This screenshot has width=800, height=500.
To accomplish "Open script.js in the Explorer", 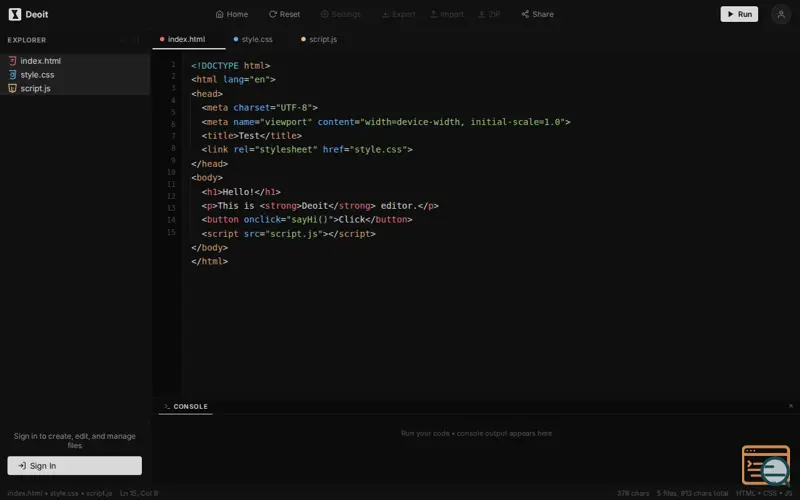I will (74, 88).
